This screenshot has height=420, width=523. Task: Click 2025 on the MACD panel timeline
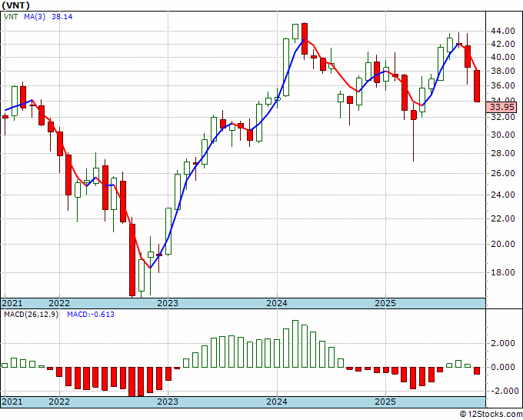(385, 402)
